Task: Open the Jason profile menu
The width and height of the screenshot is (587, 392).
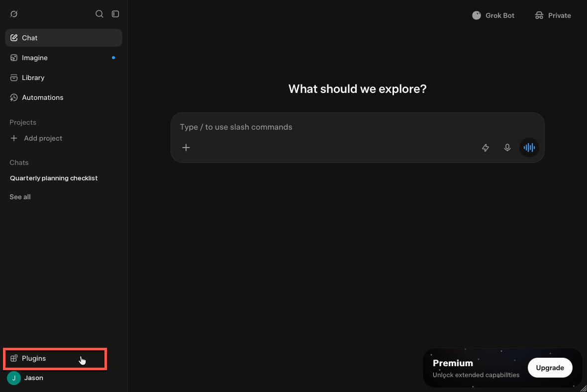Action: 25,378
